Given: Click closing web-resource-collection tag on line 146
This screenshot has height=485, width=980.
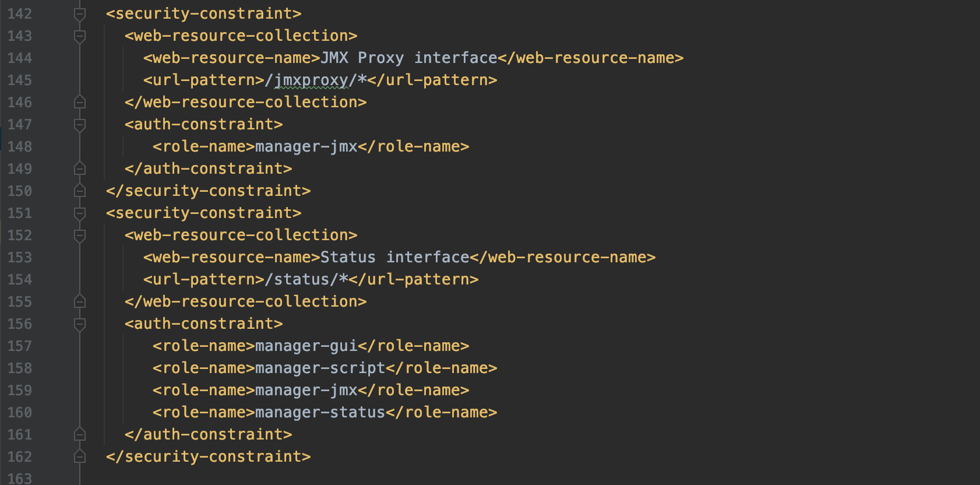Looking at the screenshot, I should [246, 102].
